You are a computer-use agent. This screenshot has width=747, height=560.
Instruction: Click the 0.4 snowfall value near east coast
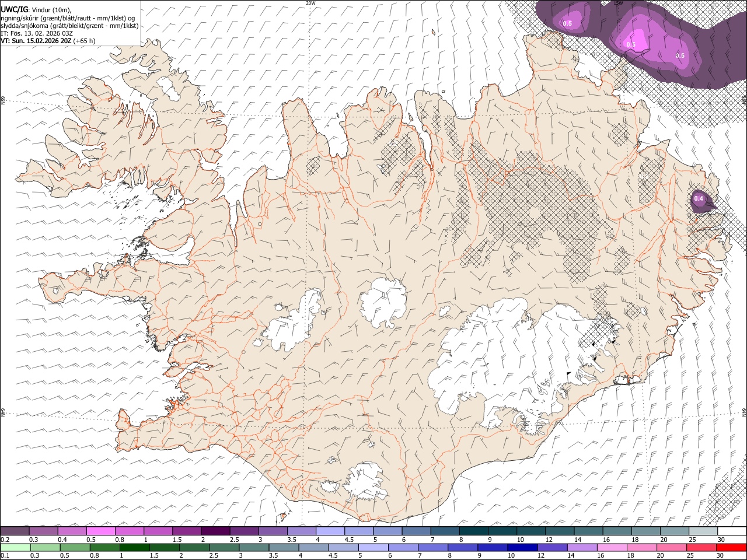pos(699,199)
